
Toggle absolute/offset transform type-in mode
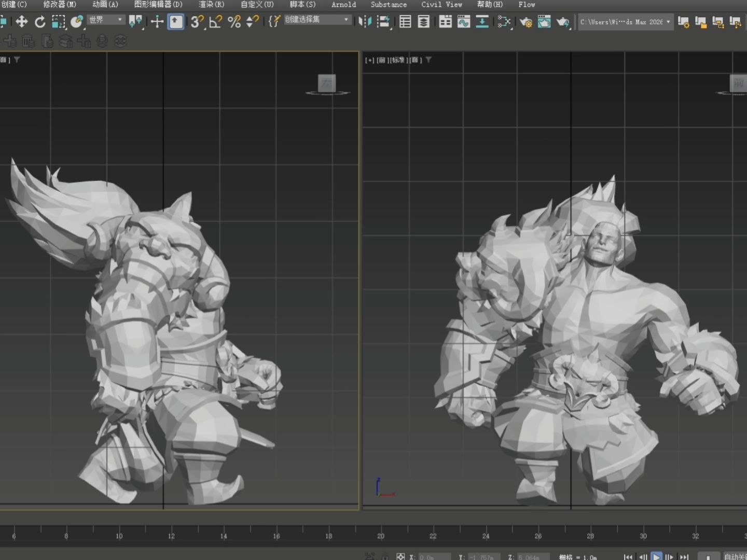(x=400, y=556)
